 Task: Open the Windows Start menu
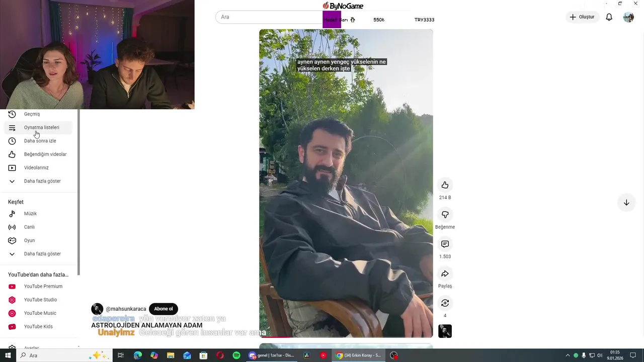point(8,355)
